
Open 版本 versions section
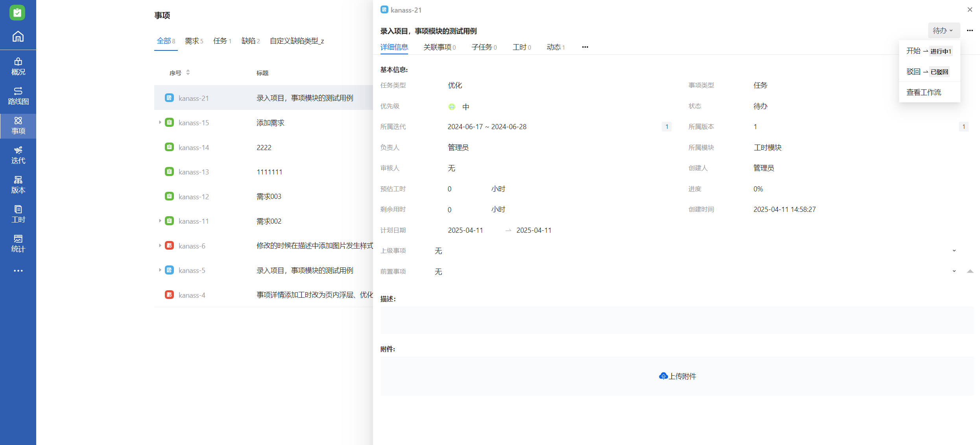tap(18, 184)
